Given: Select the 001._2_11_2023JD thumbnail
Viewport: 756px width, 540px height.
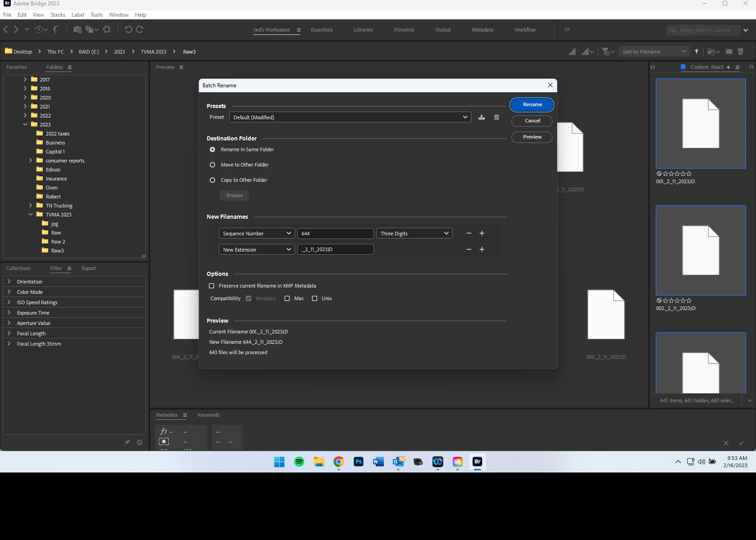Looking at the screenshot, I should tap(701, 124).
